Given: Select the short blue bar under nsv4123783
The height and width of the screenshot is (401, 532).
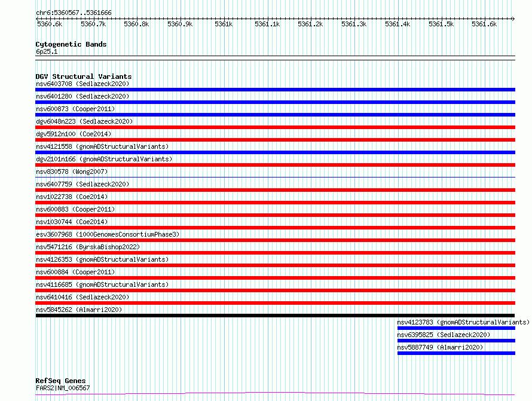Looking at the screenshot, I should pyautogui.click(x=456, y=328).
